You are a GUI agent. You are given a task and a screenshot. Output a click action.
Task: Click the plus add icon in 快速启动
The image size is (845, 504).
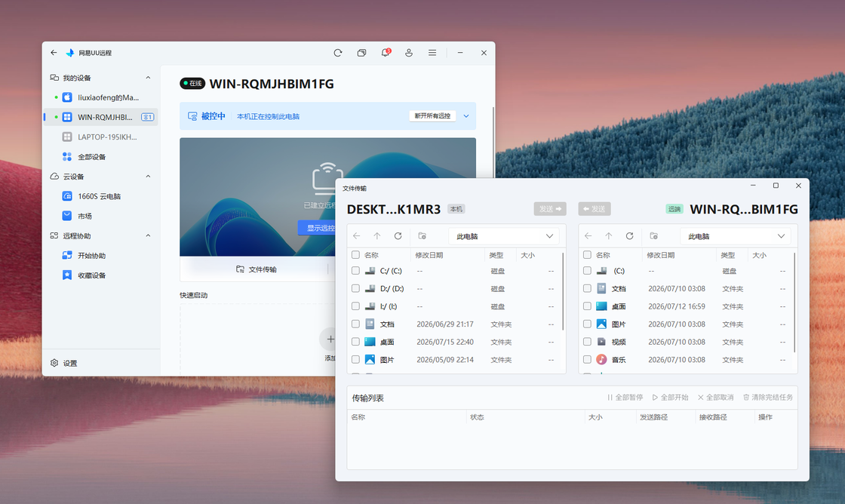click(330, 339)
